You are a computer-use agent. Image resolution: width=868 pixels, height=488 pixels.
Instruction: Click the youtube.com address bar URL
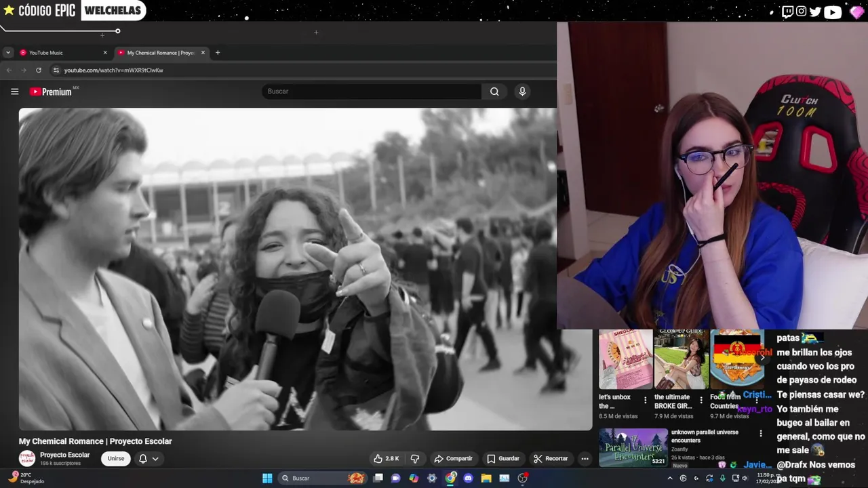click(114, 70)
